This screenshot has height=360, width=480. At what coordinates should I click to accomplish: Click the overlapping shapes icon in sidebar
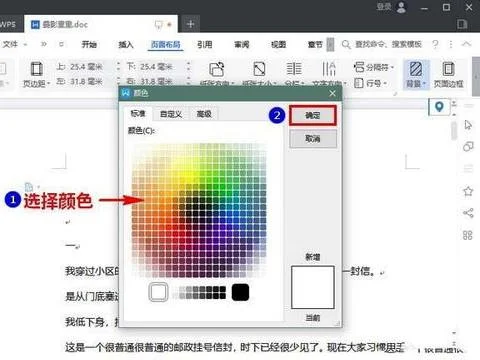click(468, 147)
